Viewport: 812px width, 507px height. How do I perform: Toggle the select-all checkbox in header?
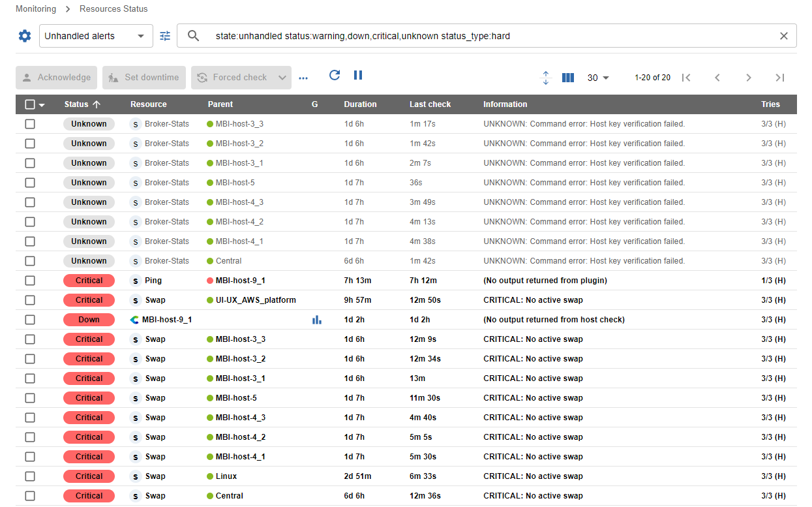pyautogui.click(x=30, y=104)
